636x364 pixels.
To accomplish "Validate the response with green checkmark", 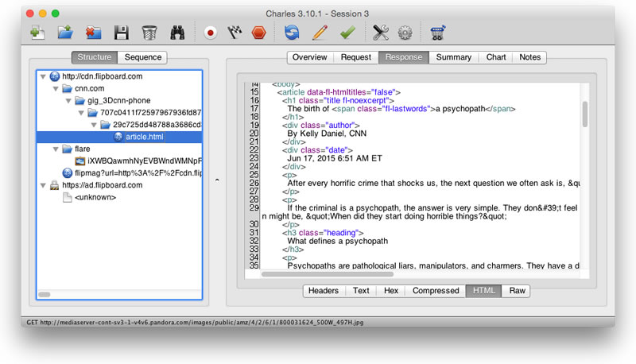I will [x=347, y=33].
